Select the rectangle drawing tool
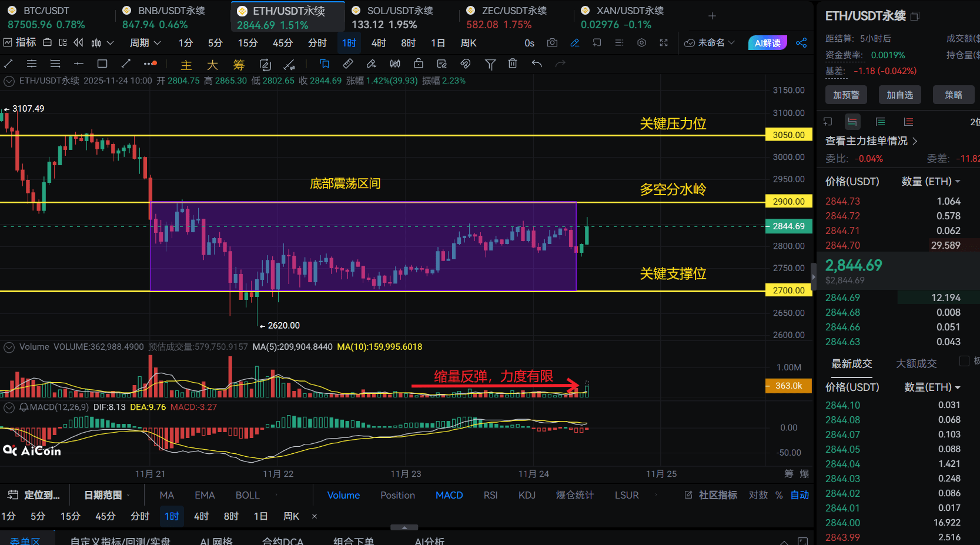The width and height of the screenshot is (980, 545). click(x=102, y=63)
